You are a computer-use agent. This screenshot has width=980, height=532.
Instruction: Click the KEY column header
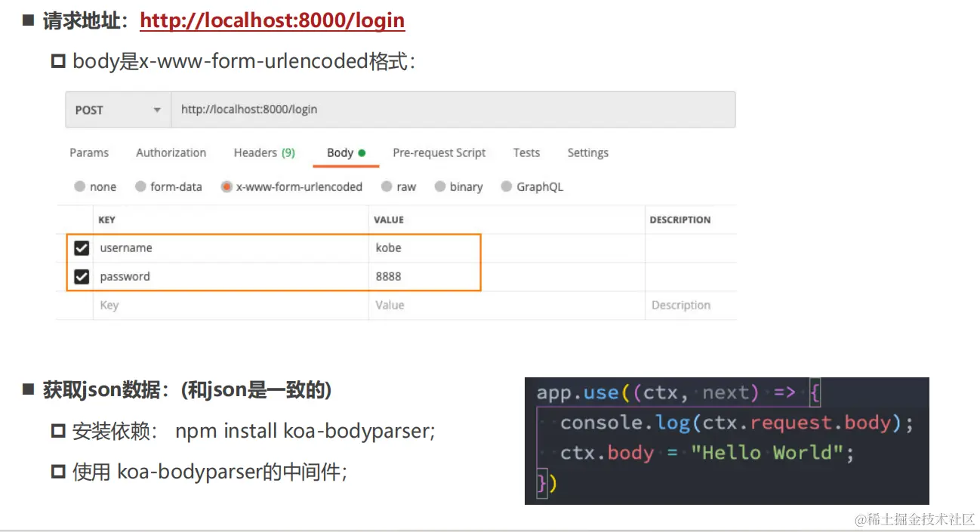point(106,220)
